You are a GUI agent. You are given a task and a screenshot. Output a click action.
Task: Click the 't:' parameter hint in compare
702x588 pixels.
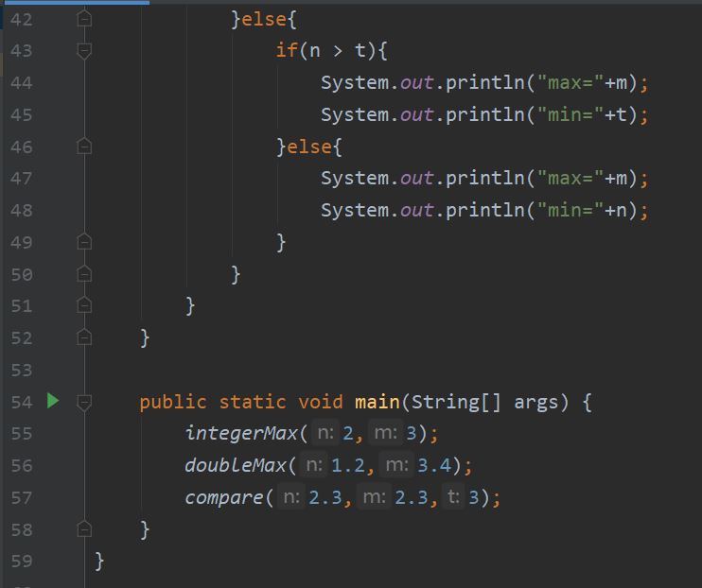coord(453,496)
